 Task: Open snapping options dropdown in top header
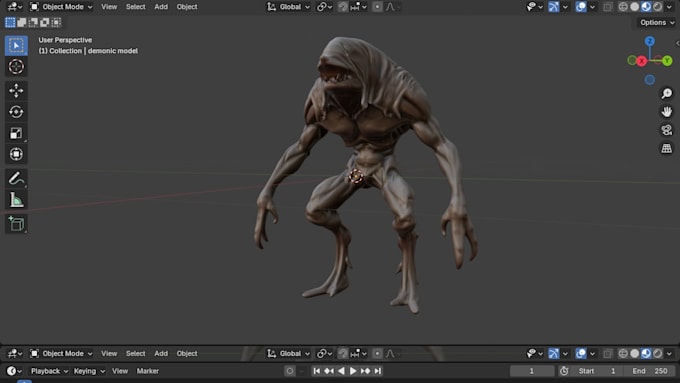pyautogui.click(x=359, y=7)
